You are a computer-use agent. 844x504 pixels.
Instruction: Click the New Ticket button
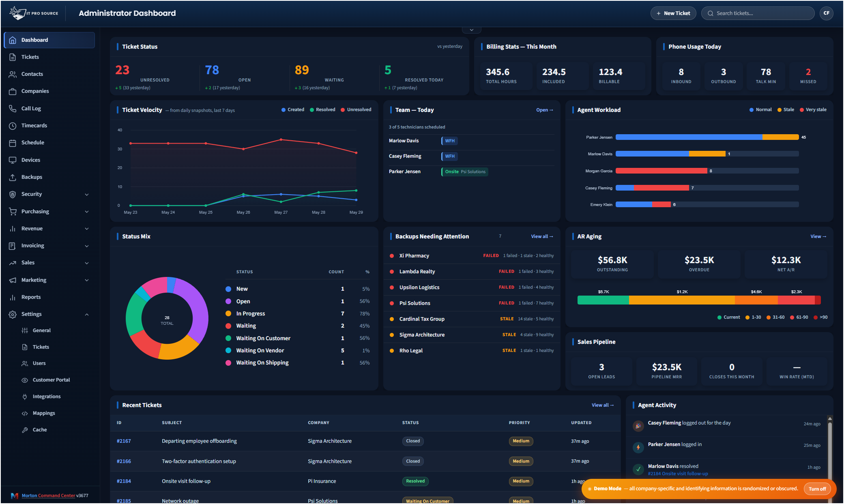[x=673, y=13]
